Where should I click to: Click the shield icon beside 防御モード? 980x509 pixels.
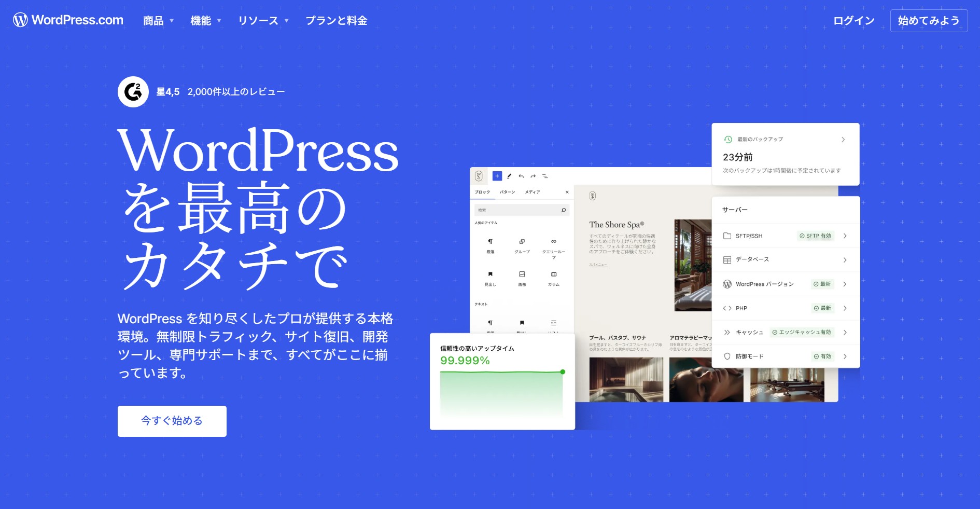click(727, 356)
